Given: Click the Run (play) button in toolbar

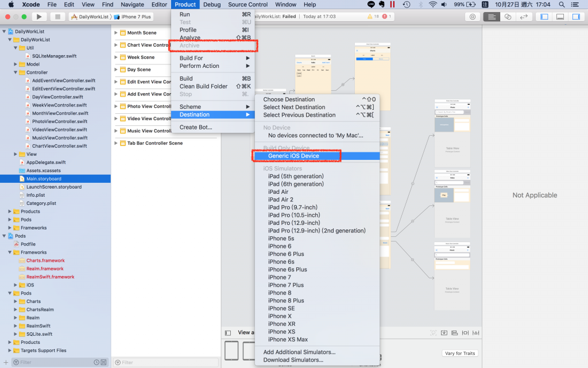Looking at the screenshot, I should tap(39, 17).
